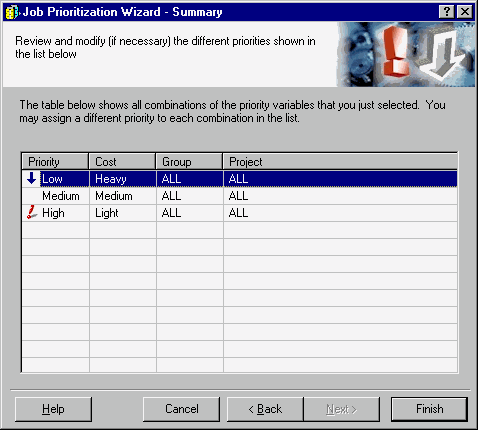The width and height of the screenshot is (478, 430).
Task: Click the Light cost cell
Action: pos(123,213)
